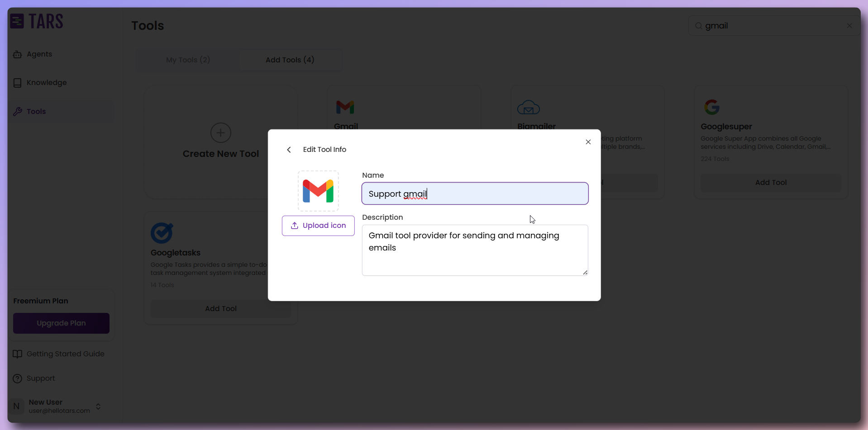Click the Support question mark icon
The height and width of the screenshot is (430, 868).
coord(18,378)
